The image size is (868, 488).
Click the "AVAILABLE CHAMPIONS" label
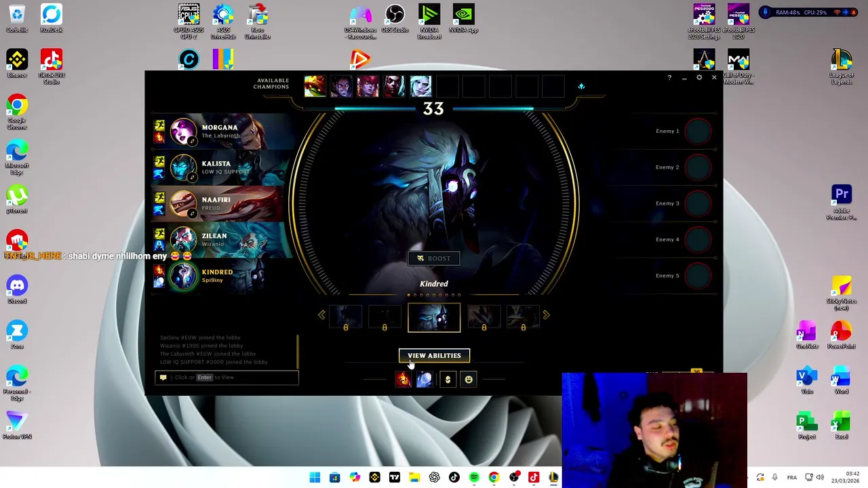click(271, 84)
